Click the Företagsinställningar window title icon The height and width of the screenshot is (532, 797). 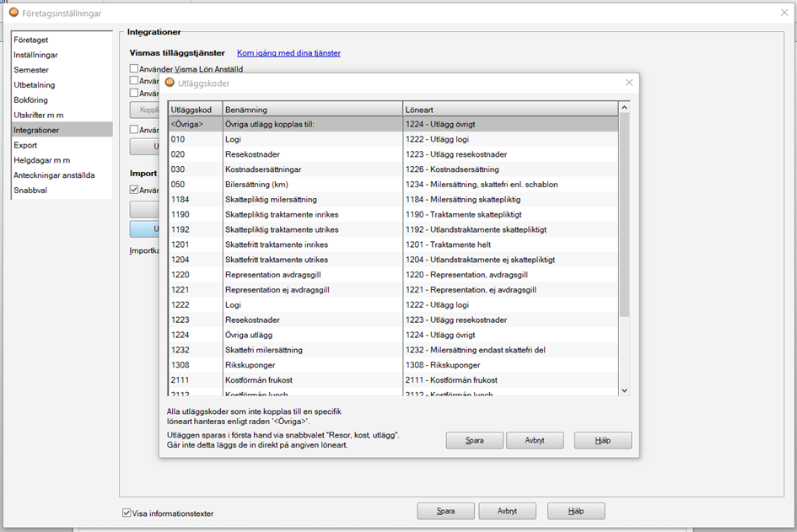[14, 13]
